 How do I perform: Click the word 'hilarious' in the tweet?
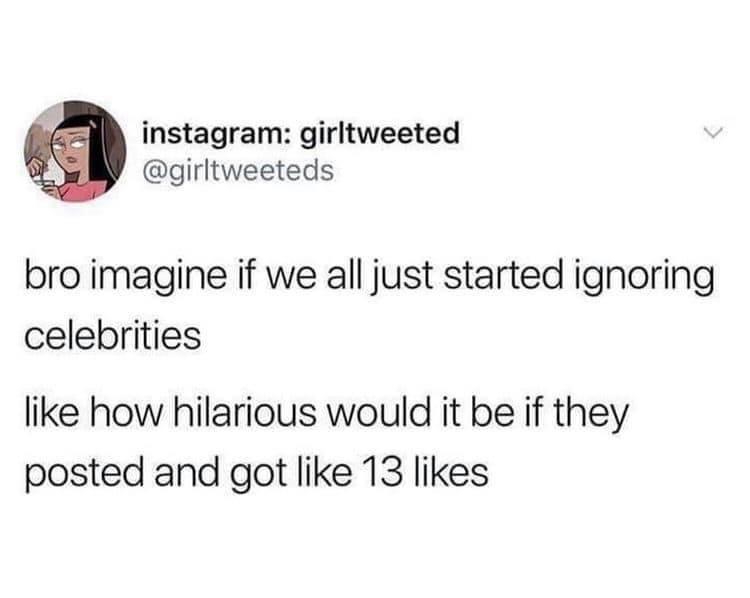click(243, 412)
